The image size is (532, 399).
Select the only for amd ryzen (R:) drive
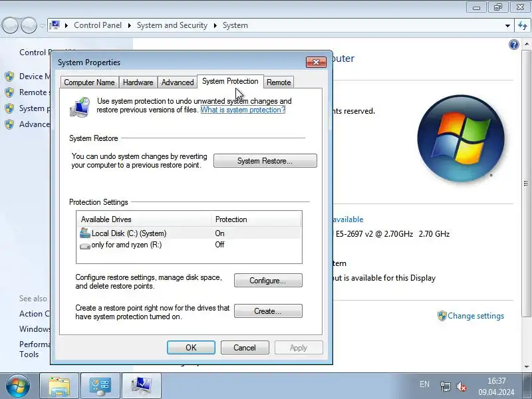(189, 245)
